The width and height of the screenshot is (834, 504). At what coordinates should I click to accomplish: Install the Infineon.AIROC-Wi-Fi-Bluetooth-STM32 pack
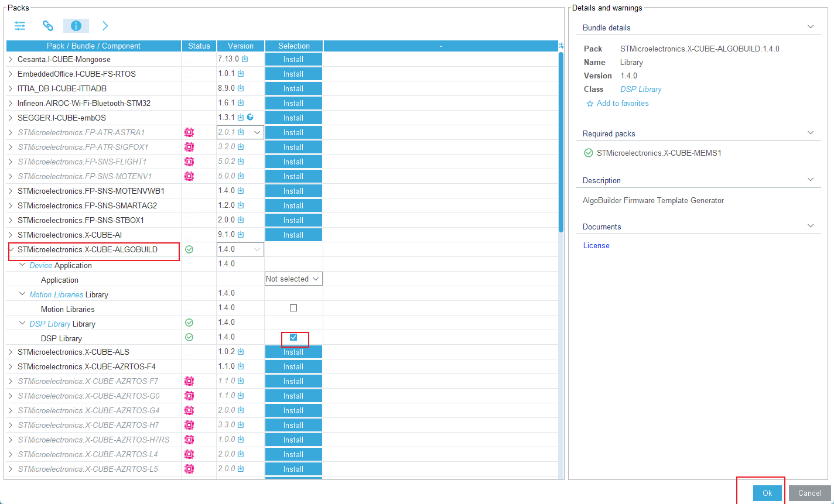(293, 103)
